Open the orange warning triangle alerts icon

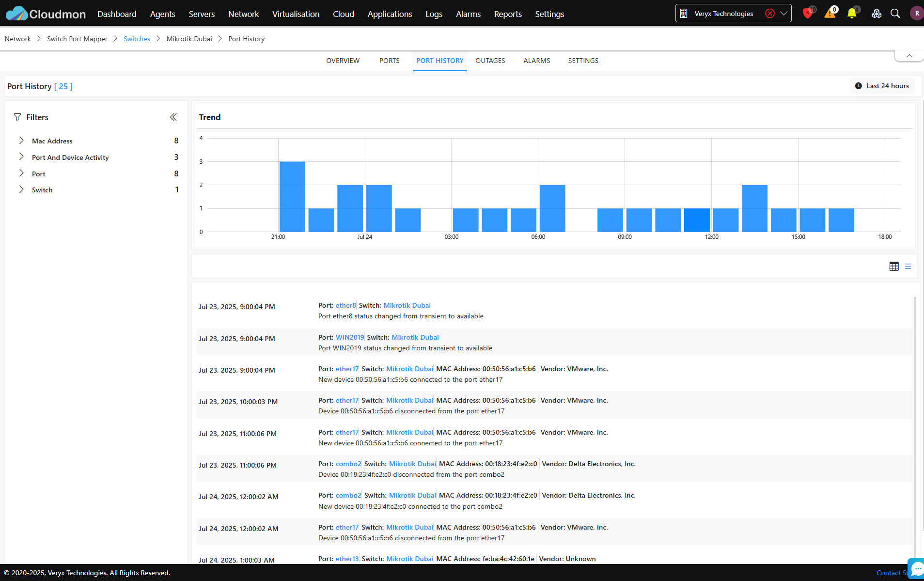tap(830, 14)
